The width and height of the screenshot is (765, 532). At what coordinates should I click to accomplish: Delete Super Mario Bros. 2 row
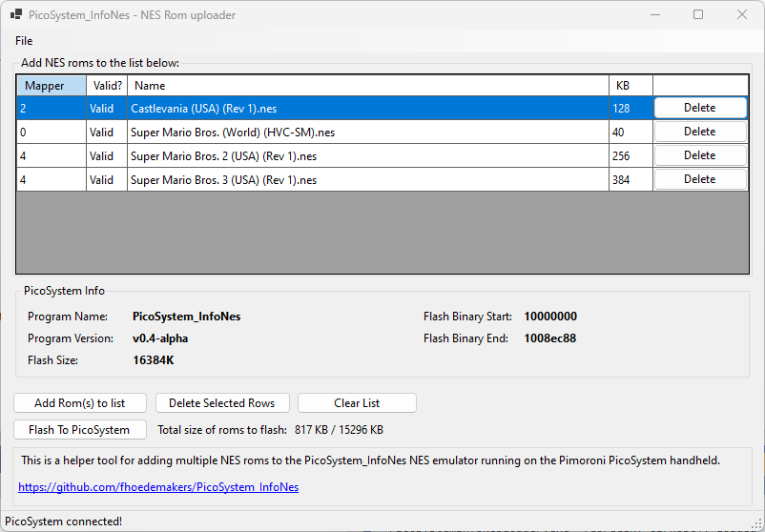(x=699, y=155)
